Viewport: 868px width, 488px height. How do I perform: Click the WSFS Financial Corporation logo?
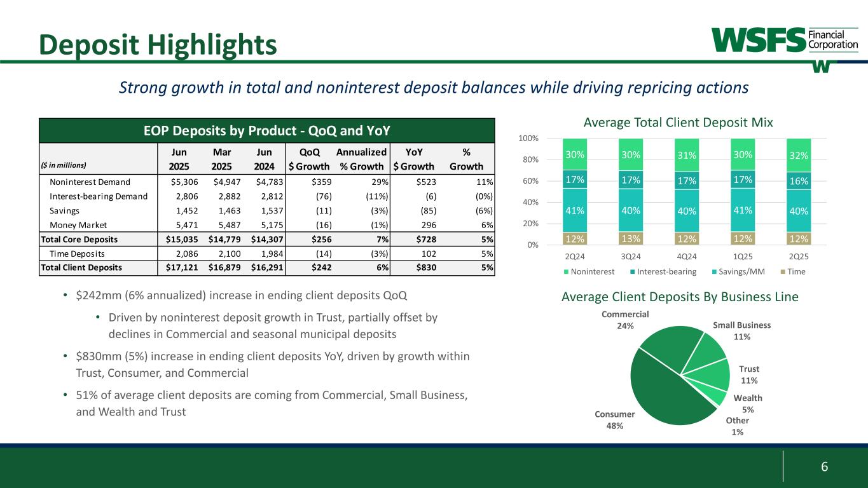click(x=780, y=40)
